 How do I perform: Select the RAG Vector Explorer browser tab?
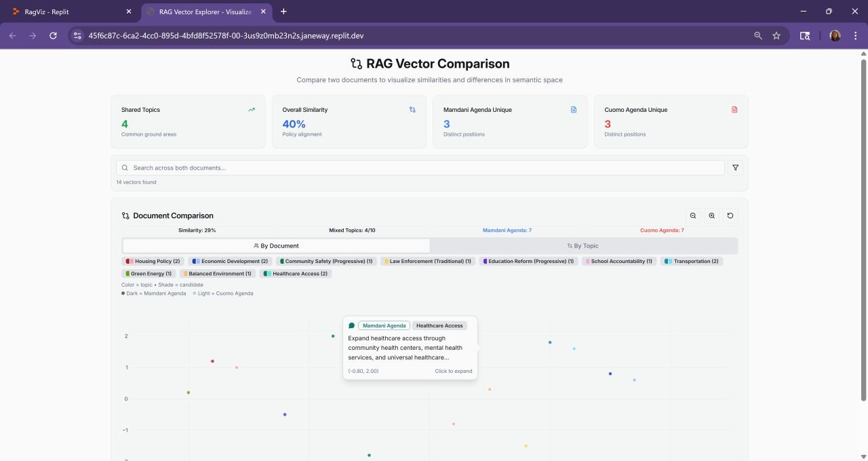coord(207,12)
